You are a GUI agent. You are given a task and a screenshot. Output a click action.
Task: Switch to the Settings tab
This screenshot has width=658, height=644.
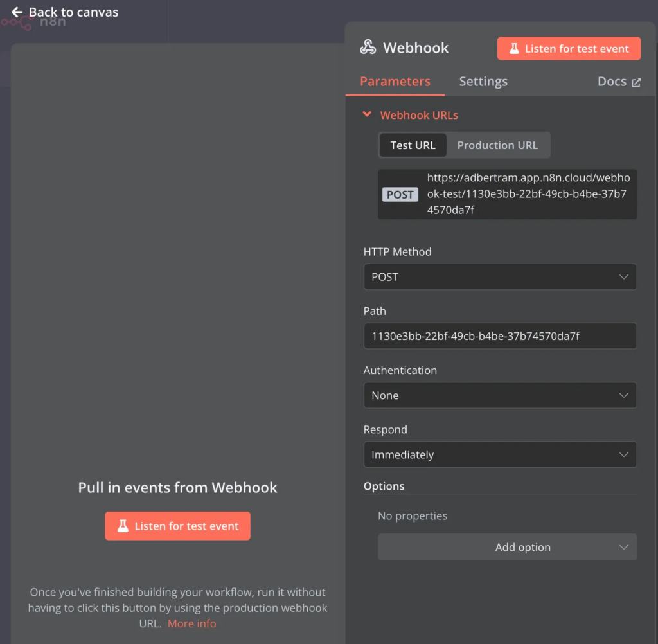(x=483, y=82)
